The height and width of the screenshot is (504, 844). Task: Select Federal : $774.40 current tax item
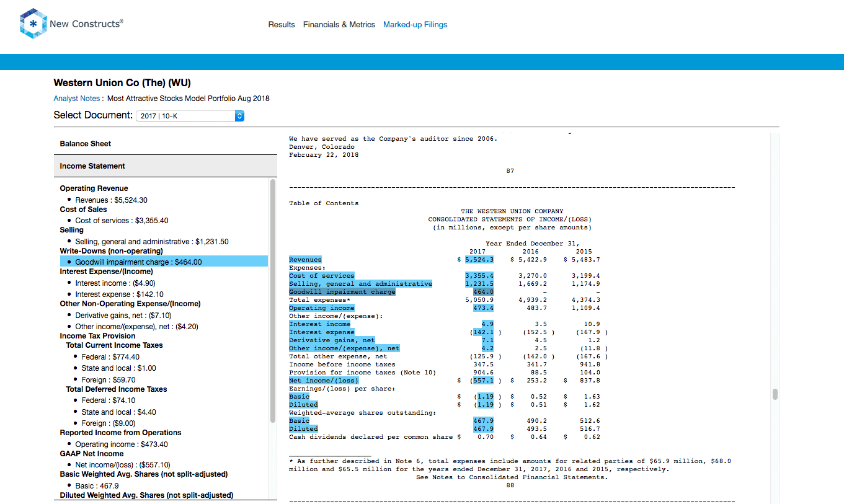pyautogui.click(x=110, y=357)
